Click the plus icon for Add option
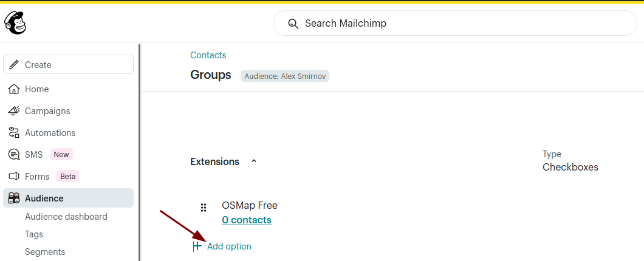 pyautogui.click(x=197, y=246)
